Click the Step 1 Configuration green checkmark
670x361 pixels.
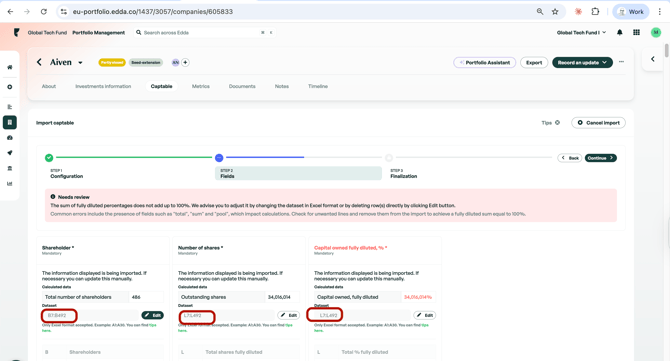(x=49, y=158)
